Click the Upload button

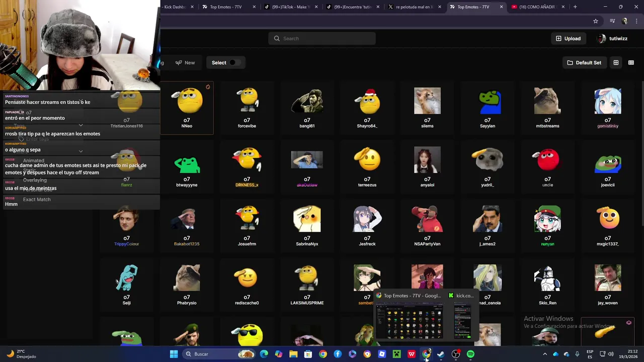click(568, 38)
